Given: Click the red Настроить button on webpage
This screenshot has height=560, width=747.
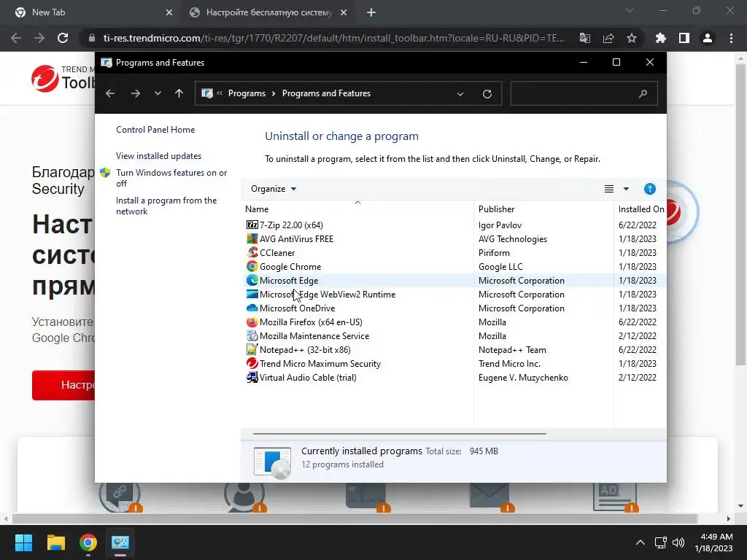Looking at the screenshot, I should pyautogui.click(x=63, y=385).
